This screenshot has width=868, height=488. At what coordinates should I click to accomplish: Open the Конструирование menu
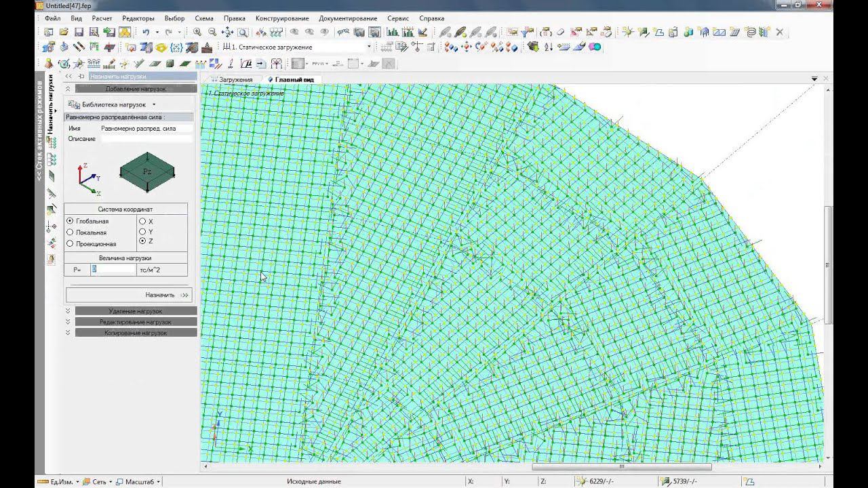pos(281,18)
